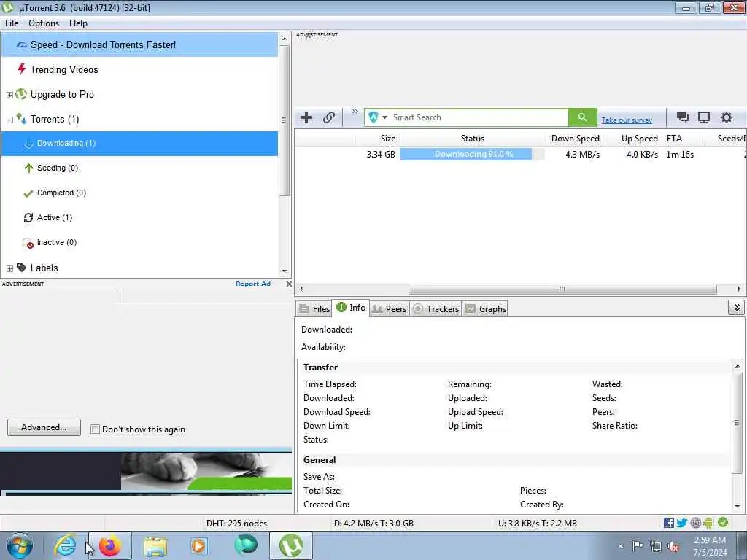Click the green network OK checkmark icon

[723, 522]
